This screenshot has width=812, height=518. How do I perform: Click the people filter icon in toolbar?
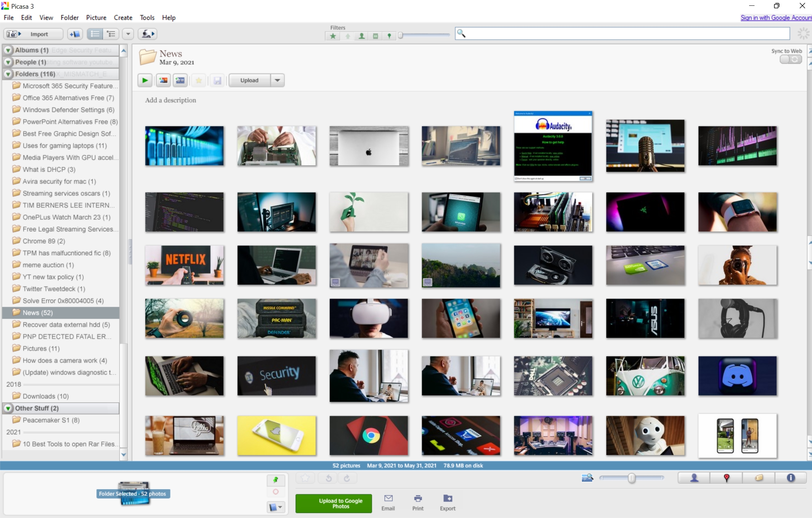(x=361, y=34)
